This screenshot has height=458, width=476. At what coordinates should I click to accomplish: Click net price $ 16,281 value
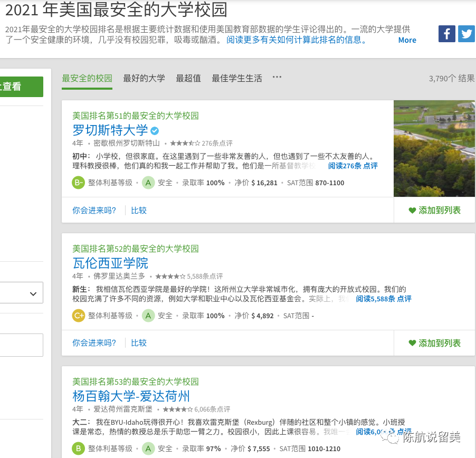click(x=264, y=183)
